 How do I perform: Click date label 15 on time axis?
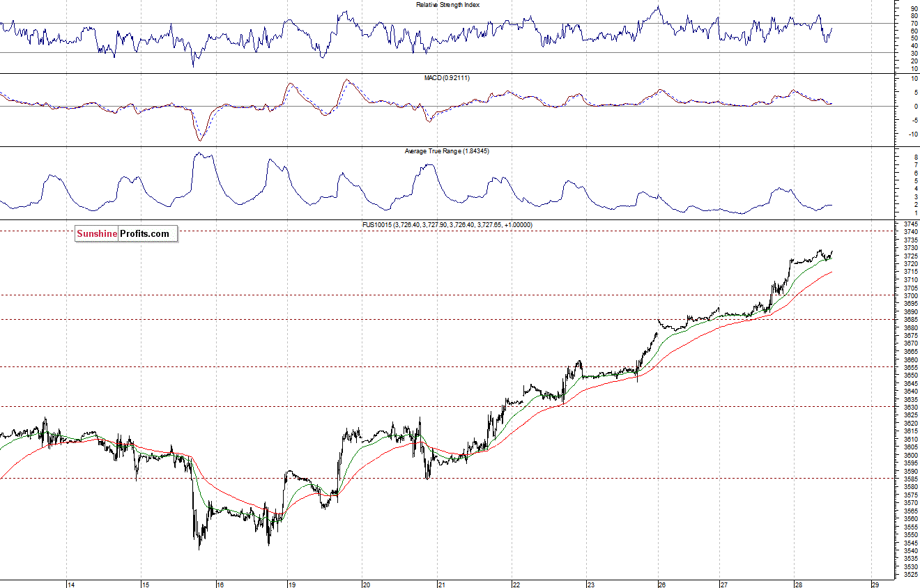point(145,584)
